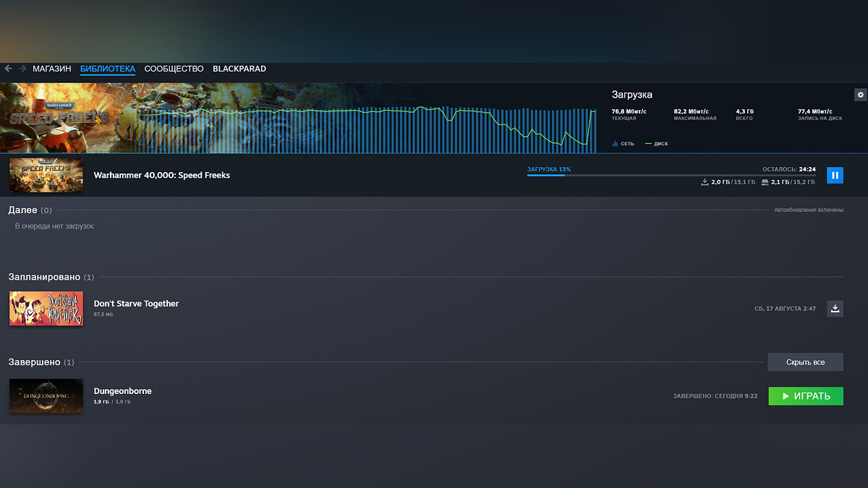Click the Далее (0) section header
This screenshot has width=868, height=488.
[x=30, y=210]
